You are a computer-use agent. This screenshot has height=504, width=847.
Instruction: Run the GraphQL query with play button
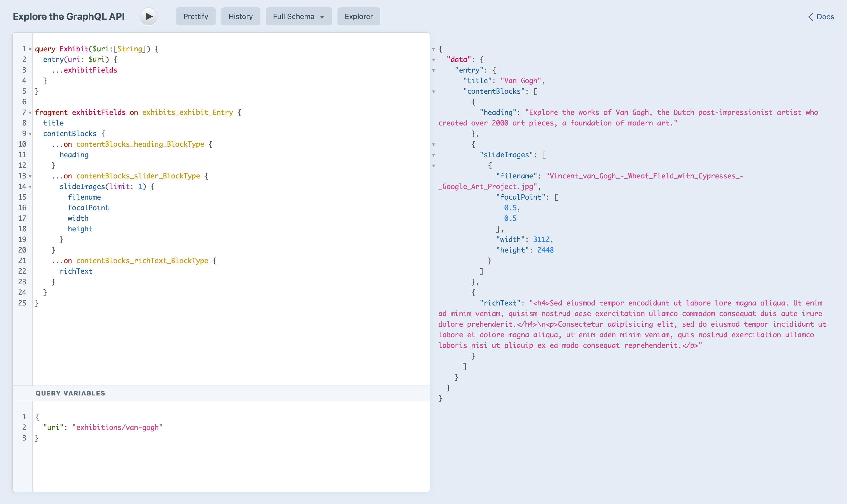(148, 16)
